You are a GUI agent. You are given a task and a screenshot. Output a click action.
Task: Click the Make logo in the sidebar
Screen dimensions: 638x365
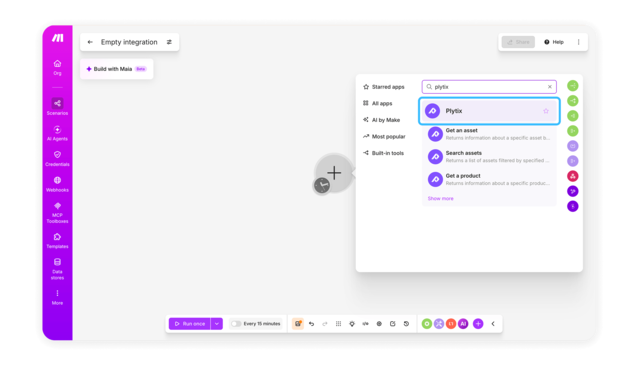[x=57, y=38]
